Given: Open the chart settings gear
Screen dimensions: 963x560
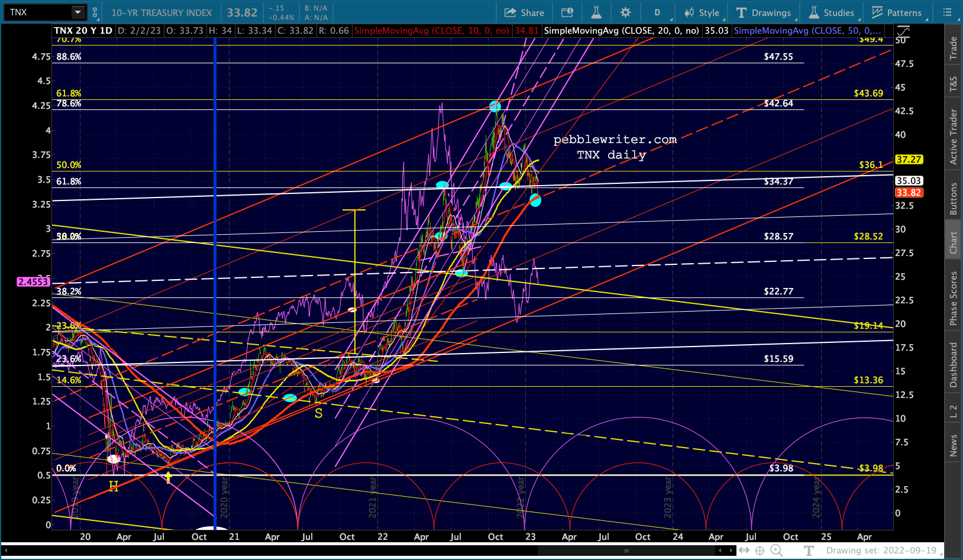Looking at the screenshot, I should 625,12.
